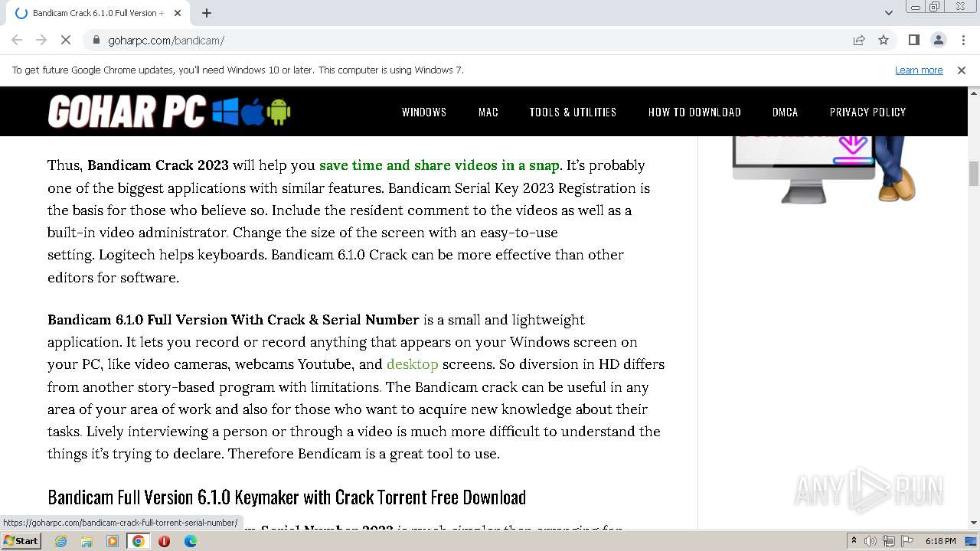Launch Internet Explorer from the taskbar
This screenshot has width=980, height=551.
(x=60, y=541)
